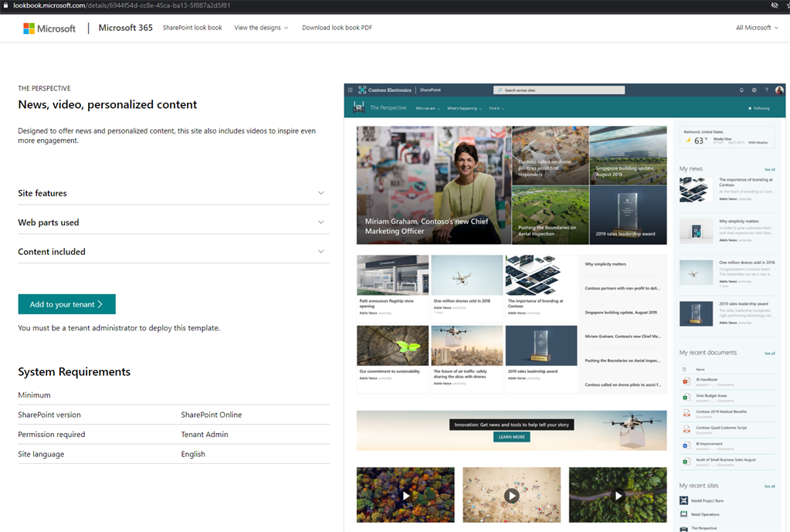Screen dimensions: 790x532
Task: Select SharePoint look book in the top menu
Action: 192,27
